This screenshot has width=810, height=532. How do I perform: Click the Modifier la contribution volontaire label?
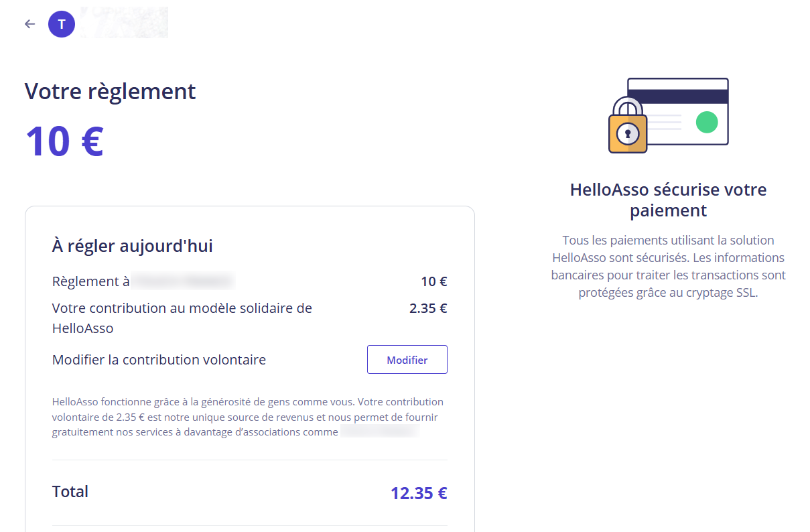click(x=159, y=360)
